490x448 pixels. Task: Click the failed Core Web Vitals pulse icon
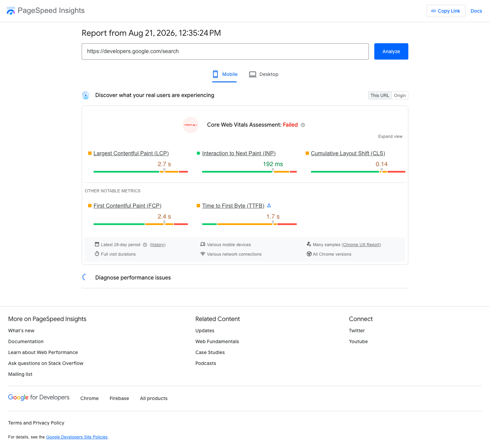coord(191,125)
